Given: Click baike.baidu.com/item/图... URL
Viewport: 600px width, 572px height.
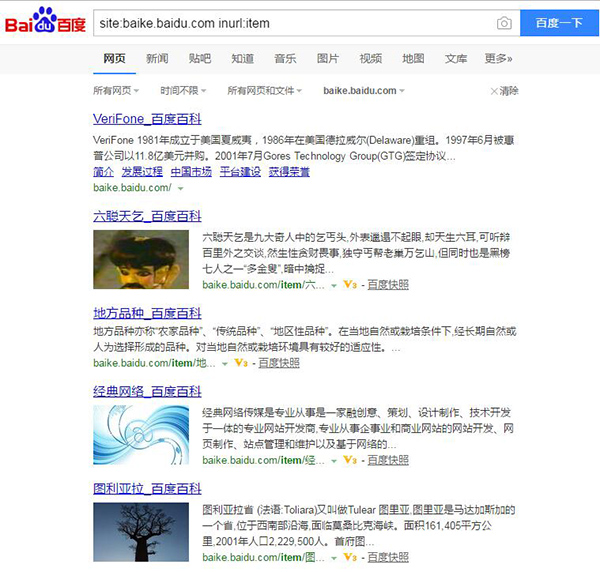Looking at the screenshot, I should point(263,557).
